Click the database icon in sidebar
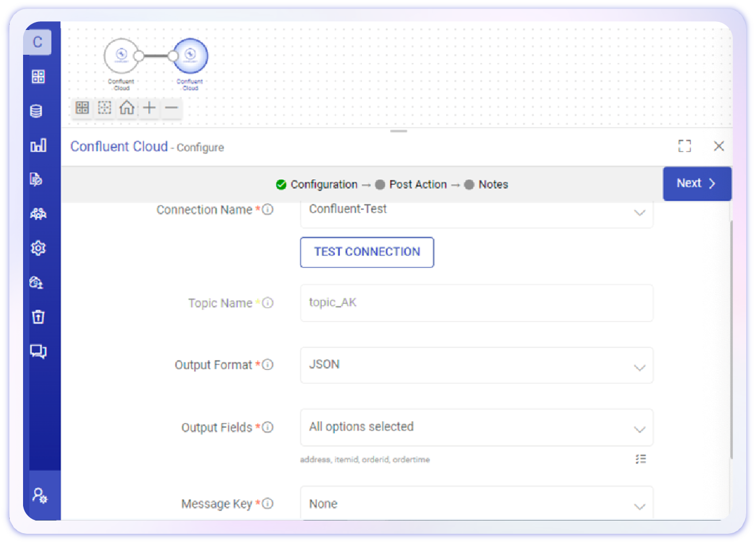Screen dimensions: 756x543 [36, 111]
